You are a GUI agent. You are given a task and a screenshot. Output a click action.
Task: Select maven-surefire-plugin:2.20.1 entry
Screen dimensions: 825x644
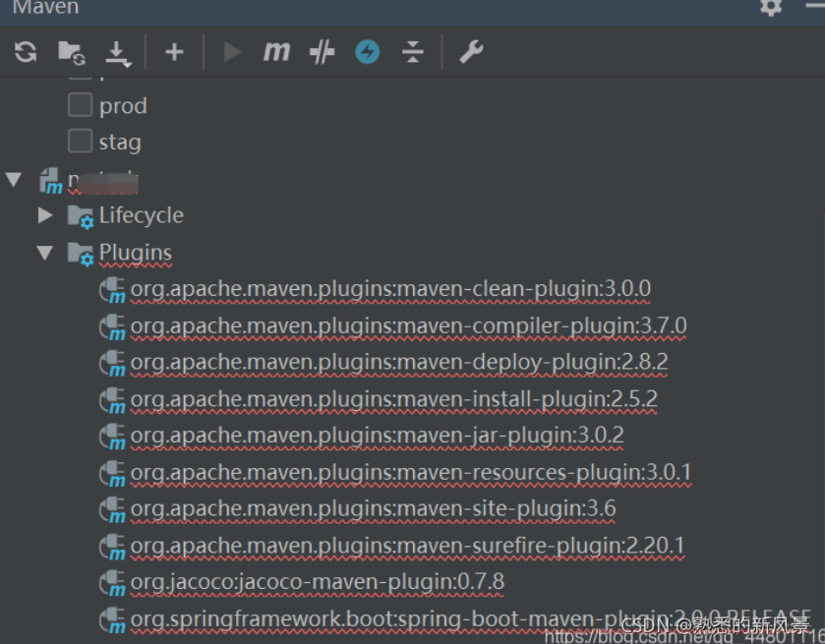(x=407, y=546)
